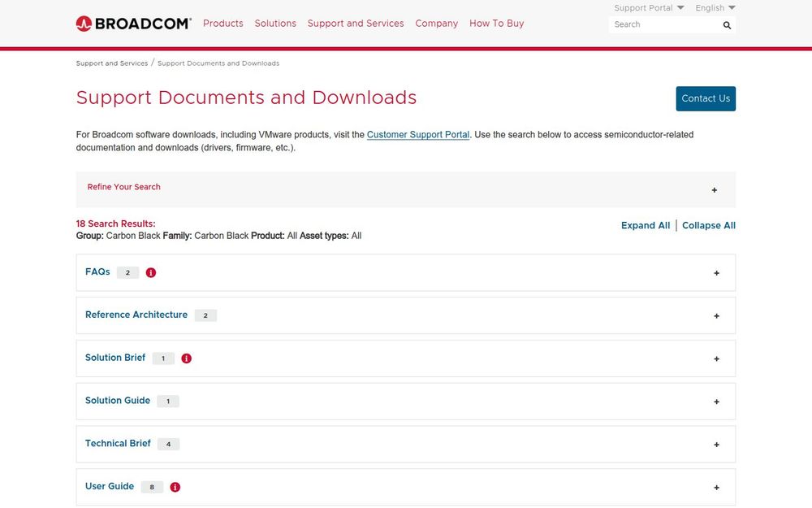Expand Technical Brief section plus sign
This screenshot has height=508, width=812.
click(717, 445)
